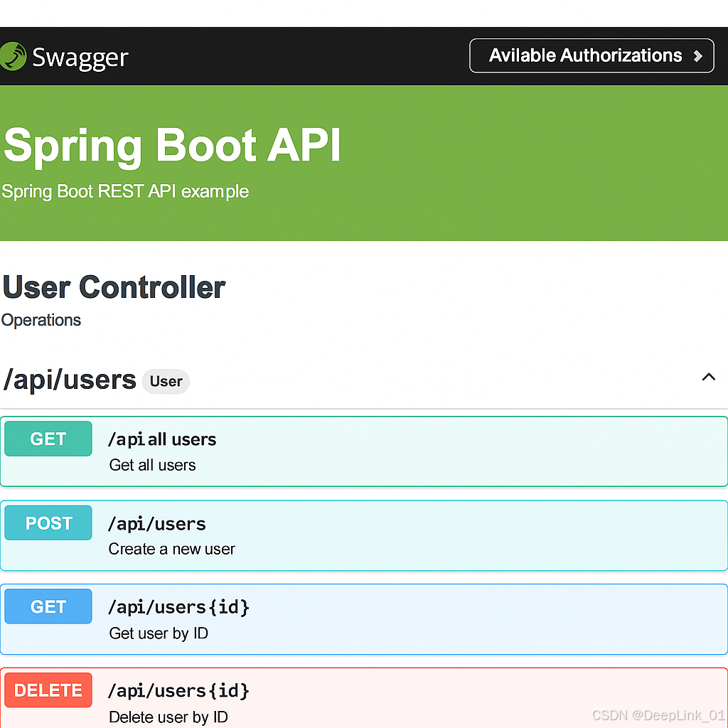Click the POST row '/api/users' path text
This screenshot has height=728, width=728.
coord(157,524)
